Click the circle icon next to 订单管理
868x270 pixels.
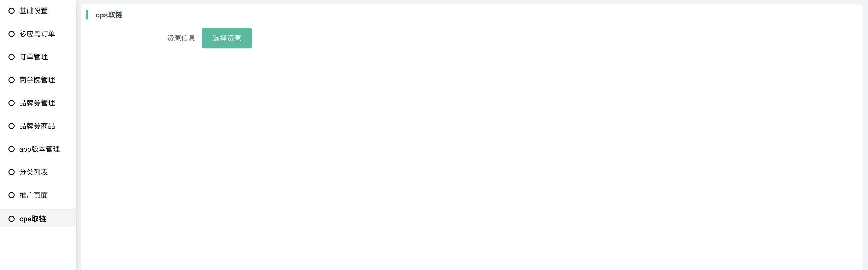click(12, 57)
